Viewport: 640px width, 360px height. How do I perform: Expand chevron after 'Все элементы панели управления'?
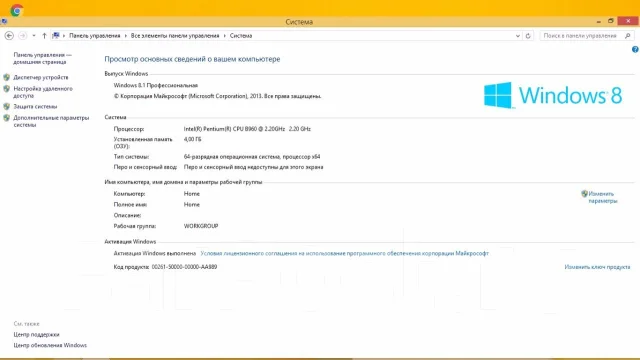tap(224, 36)
